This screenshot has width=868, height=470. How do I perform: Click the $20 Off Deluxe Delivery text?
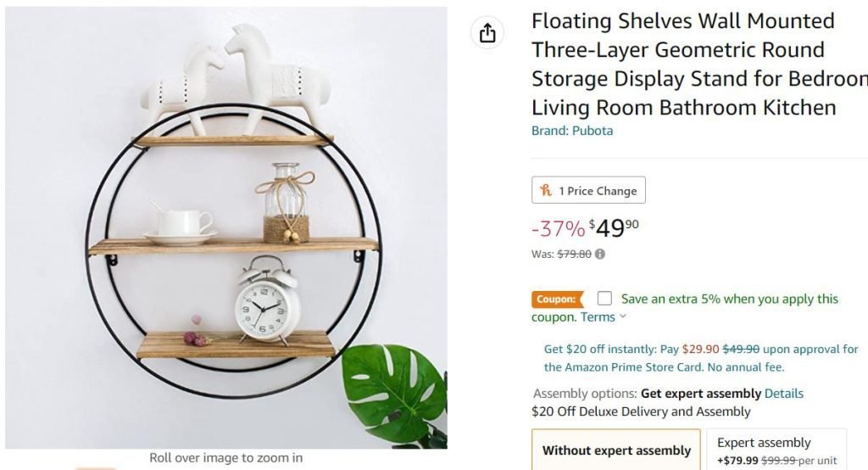pyautogui.click(x=641, y=411)
